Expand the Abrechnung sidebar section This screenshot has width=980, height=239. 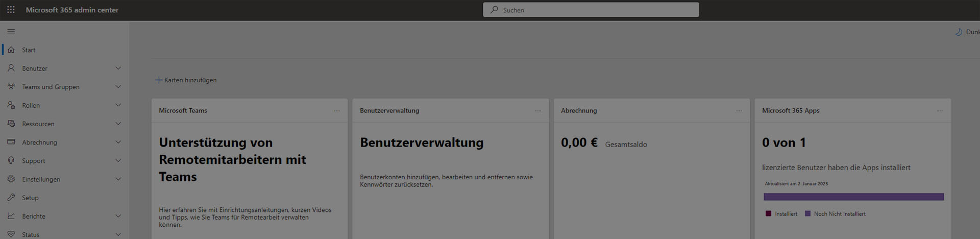[x=118, y=142]
